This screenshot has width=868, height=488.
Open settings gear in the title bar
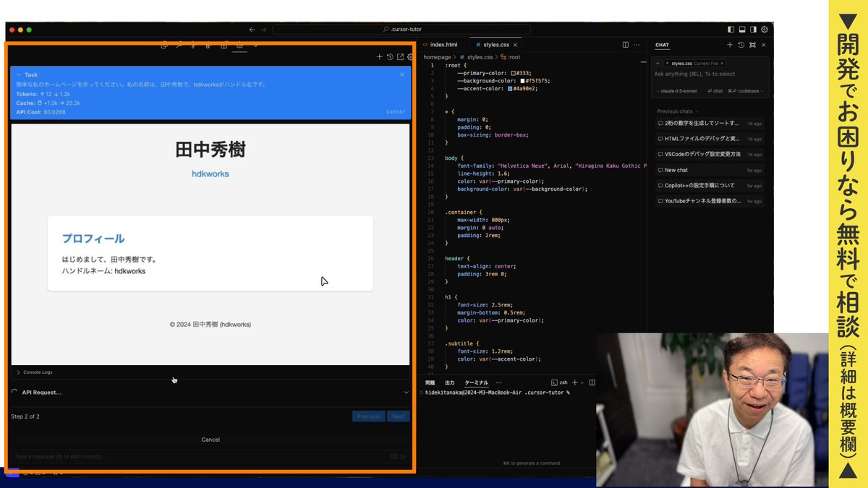coord(765,30)
